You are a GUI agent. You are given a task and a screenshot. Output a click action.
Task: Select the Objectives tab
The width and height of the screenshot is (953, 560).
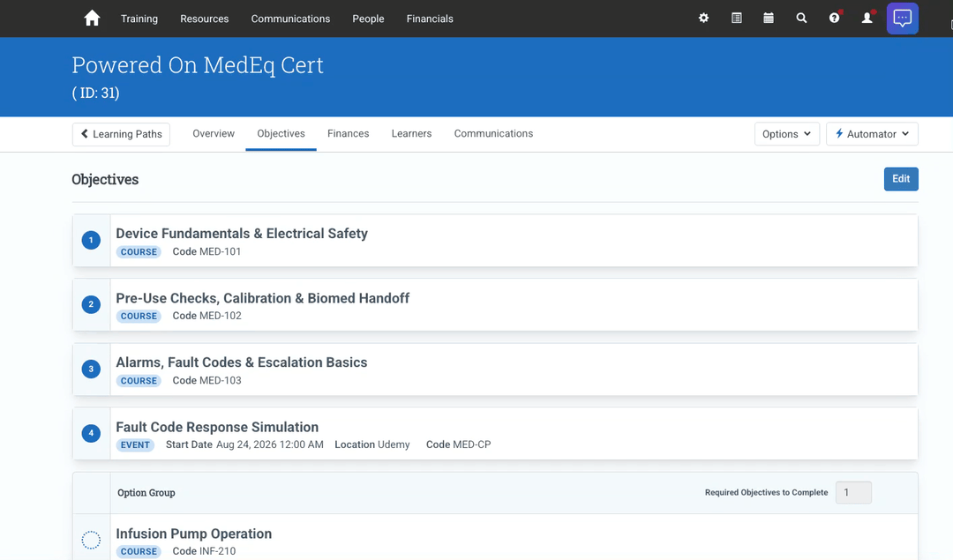pos(281,134)
